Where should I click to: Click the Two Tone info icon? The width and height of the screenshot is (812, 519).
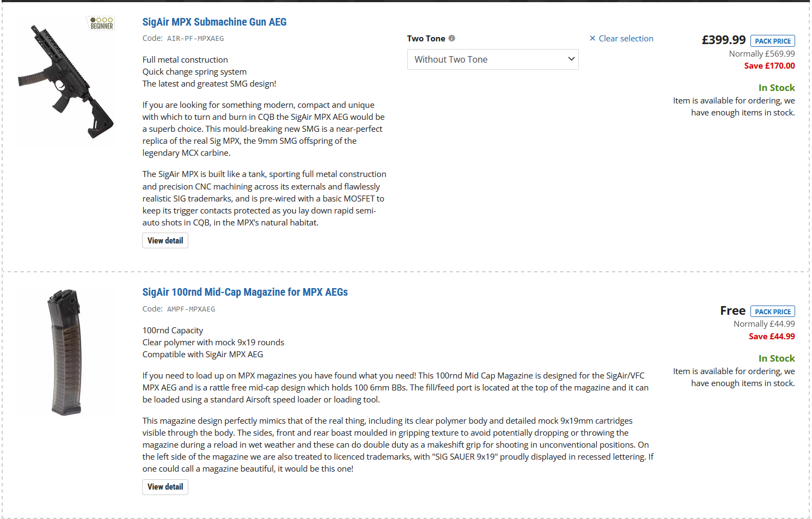(452, 38)
